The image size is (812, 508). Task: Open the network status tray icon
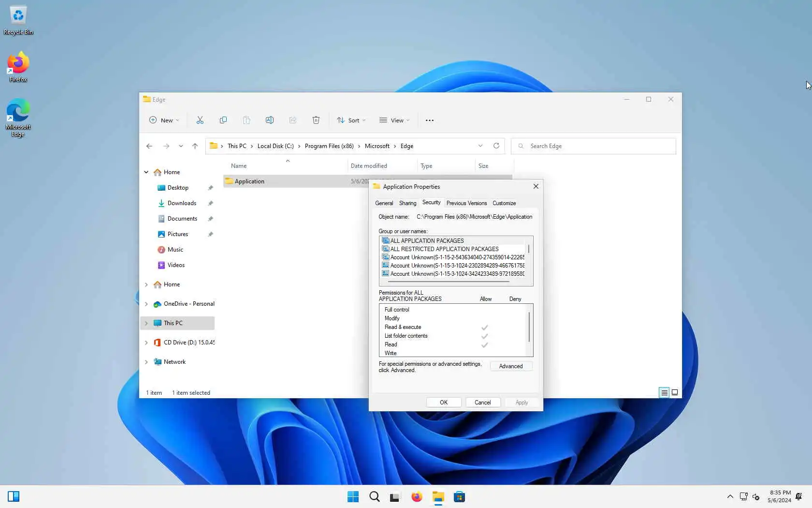point(744,497)
